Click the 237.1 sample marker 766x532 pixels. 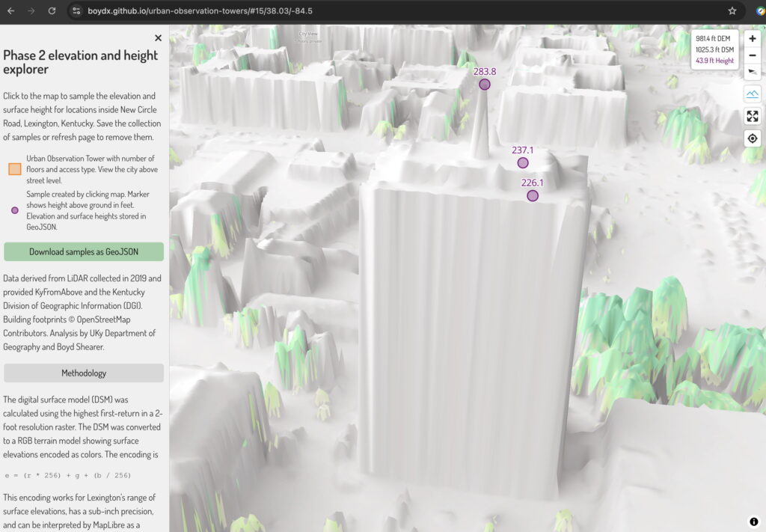[523, 162]
